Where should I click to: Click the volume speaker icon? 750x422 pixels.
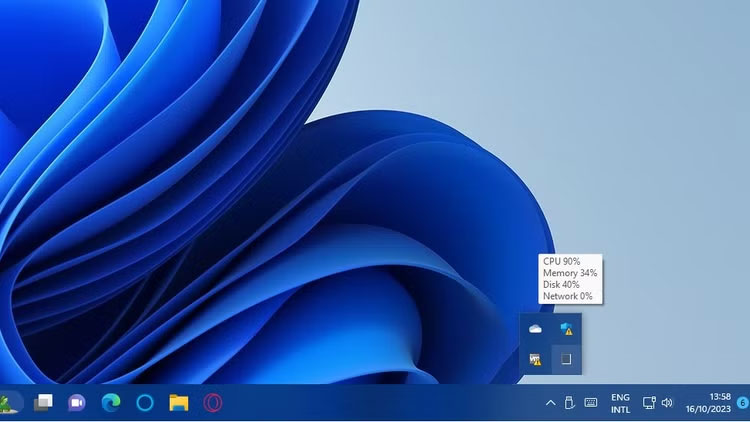[667, 403]
